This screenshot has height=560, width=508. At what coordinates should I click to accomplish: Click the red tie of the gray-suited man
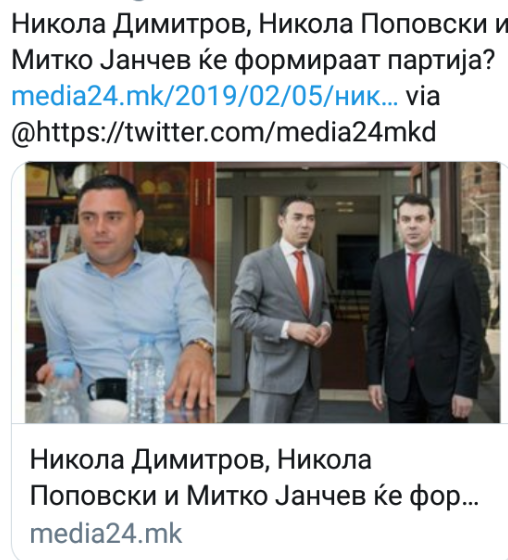[x=303, y=281]
